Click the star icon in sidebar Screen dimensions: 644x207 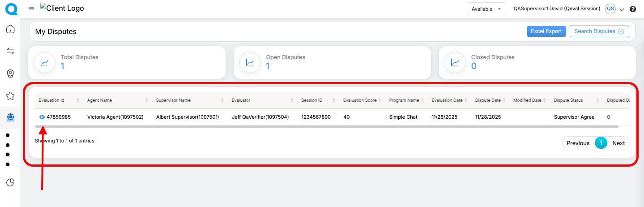point(10,95)
